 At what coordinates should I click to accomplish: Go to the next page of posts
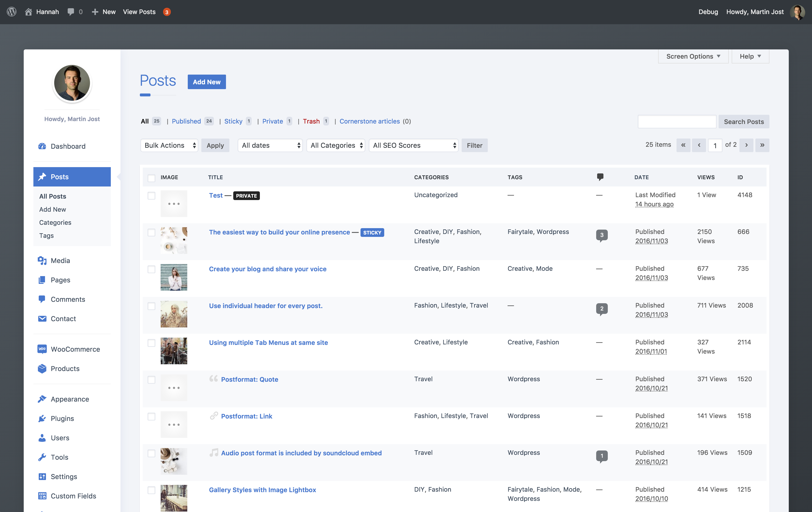[x=746, y=145]
